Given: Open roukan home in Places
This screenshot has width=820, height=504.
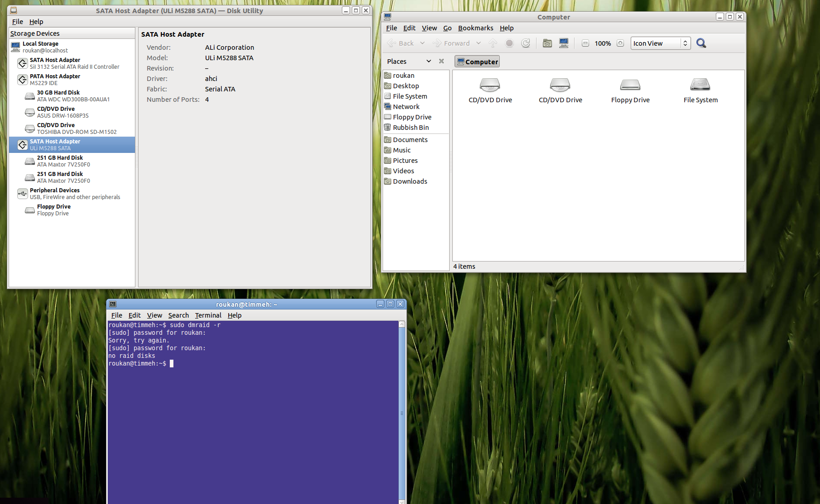Looking at the screenshot, I should coord(416,76).
